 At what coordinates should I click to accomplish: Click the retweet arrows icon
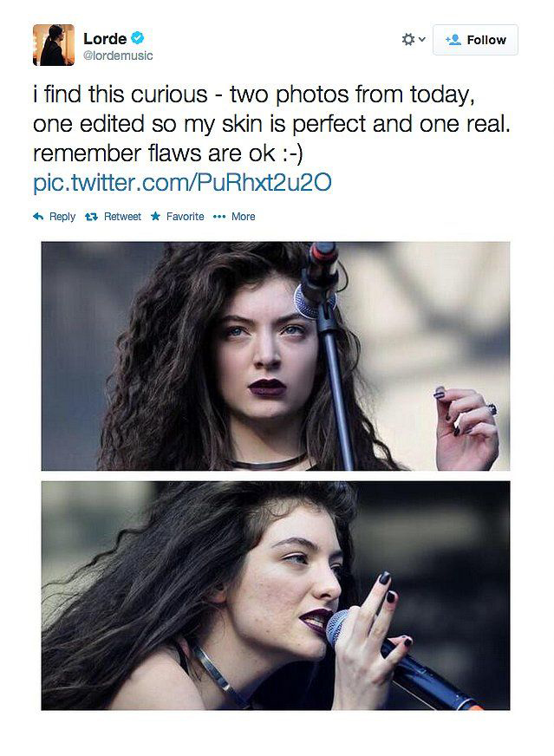pos(92,217)
